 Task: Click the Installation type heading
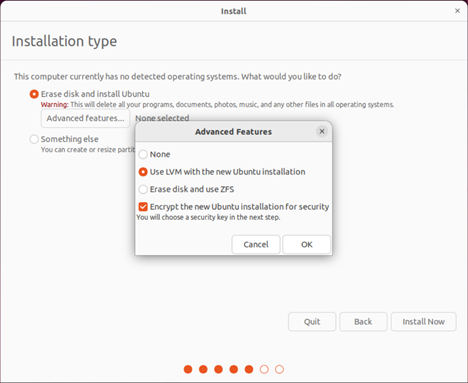[64, 41]
